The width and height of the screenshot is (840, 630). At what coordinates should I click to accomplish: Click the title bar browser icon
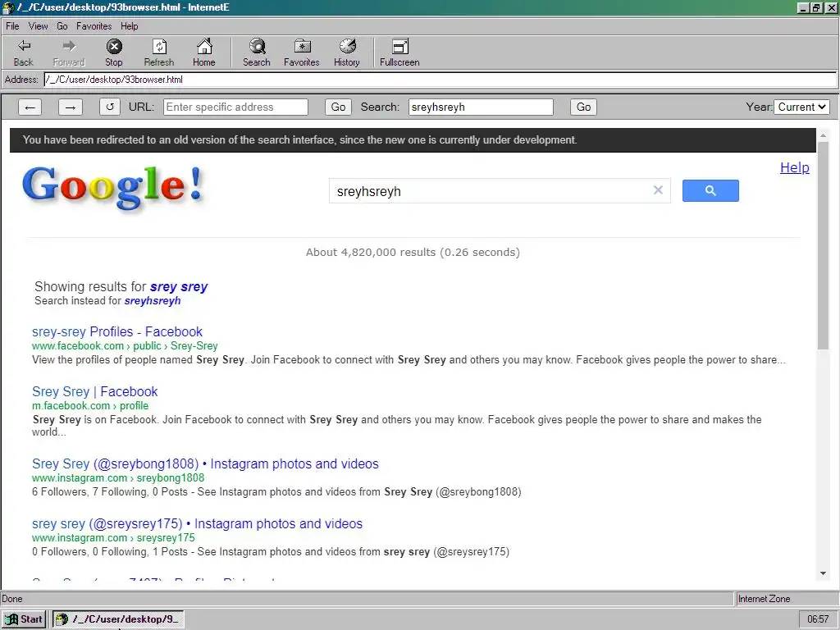[8, 7]
